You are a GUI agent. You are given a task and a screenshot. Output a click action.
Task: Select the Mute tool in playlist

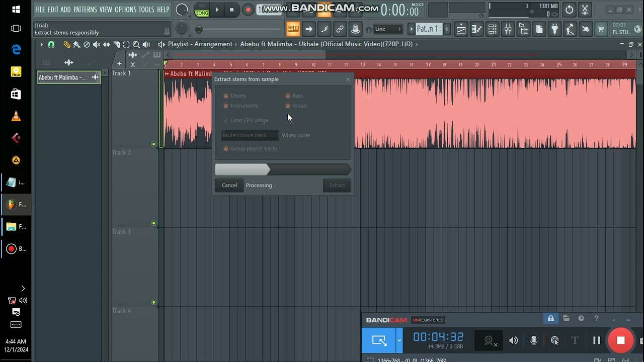point(97,44)
